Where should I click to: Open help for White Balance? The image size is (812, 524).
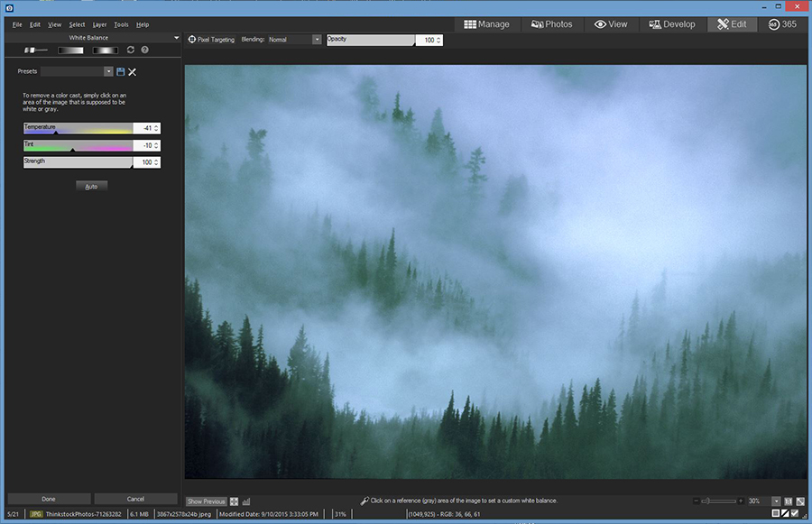[144, 51]
